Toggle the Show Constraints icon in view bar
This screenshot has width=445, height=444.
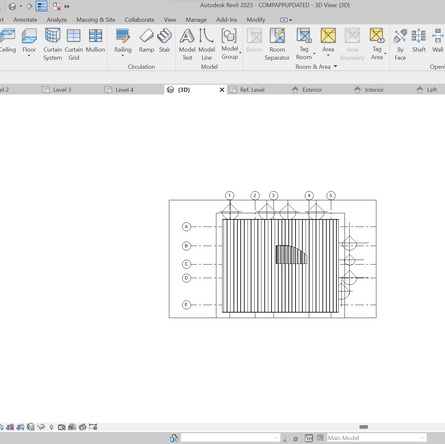(x=93, y=427)
